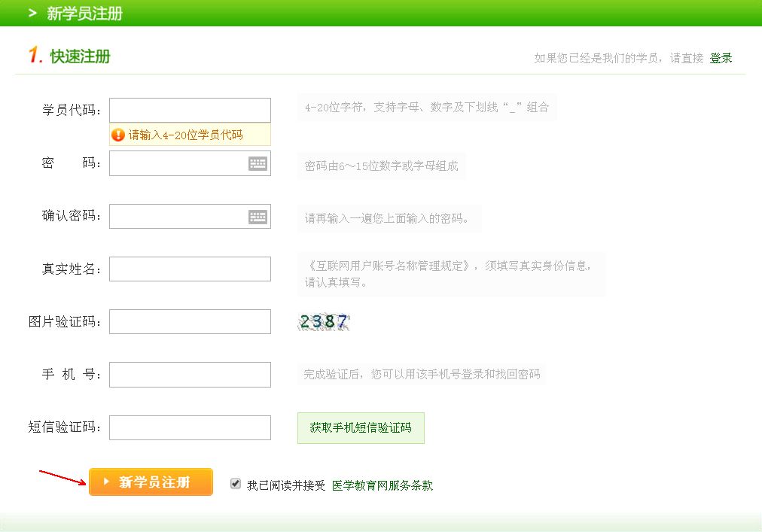Click the orange warning icon under 学员代码
Screen dimensions: 762x532
pos(118,135)
